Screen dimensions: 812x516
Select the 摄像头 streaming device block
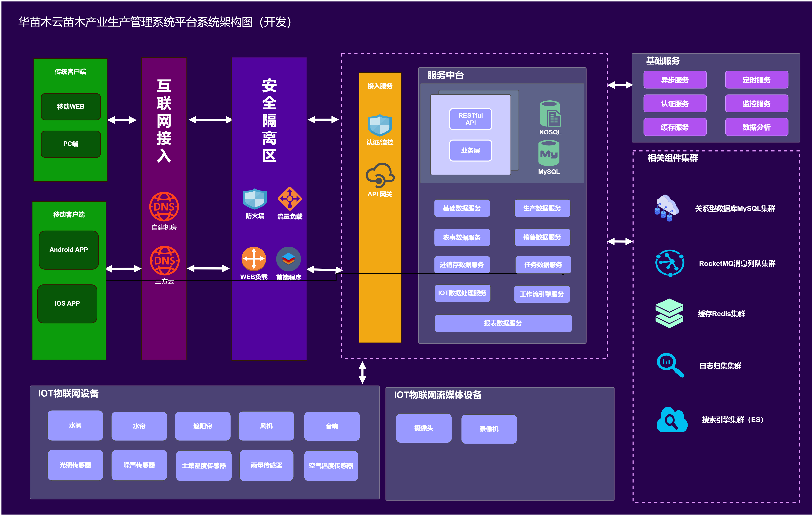click(423, 428)
